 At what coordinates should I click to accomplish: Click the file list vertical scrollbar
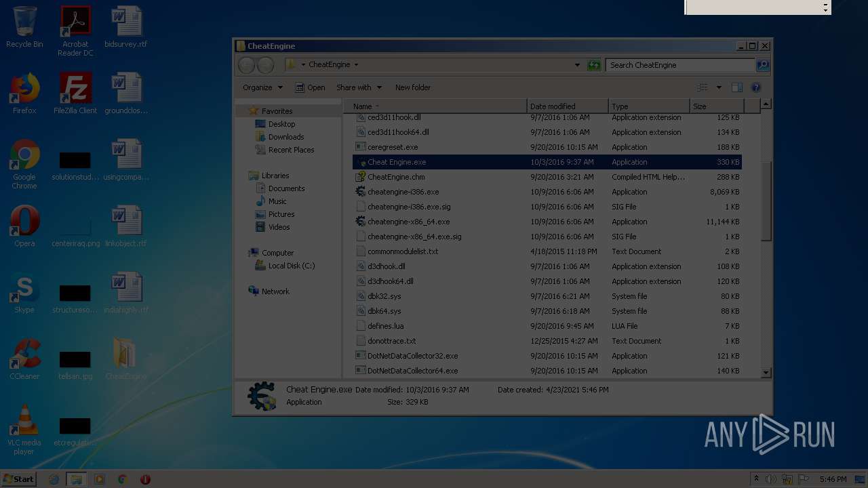(766, 201)
